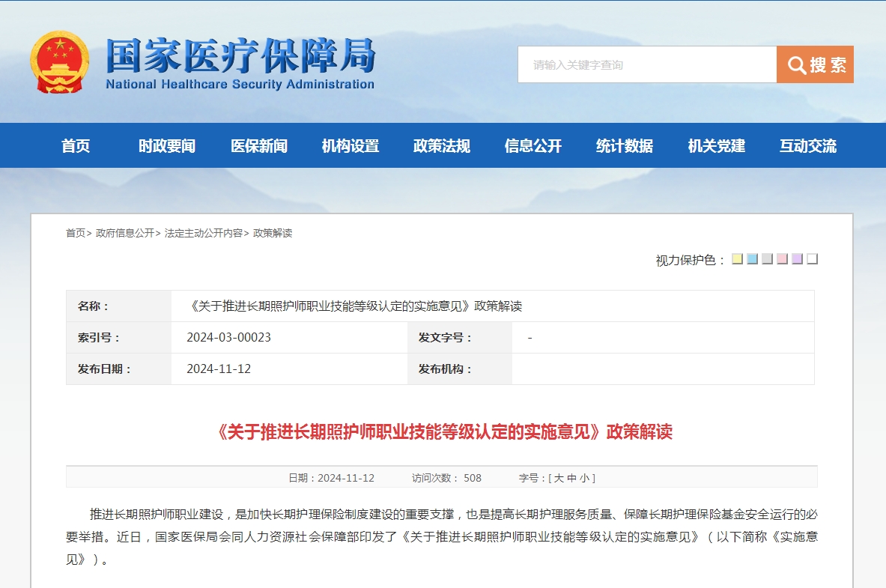This screenshot has width=886, height=588.
Task: Click 互动交流 in the navigation bar
Action: pyautogui.click(x=808, y=146)
